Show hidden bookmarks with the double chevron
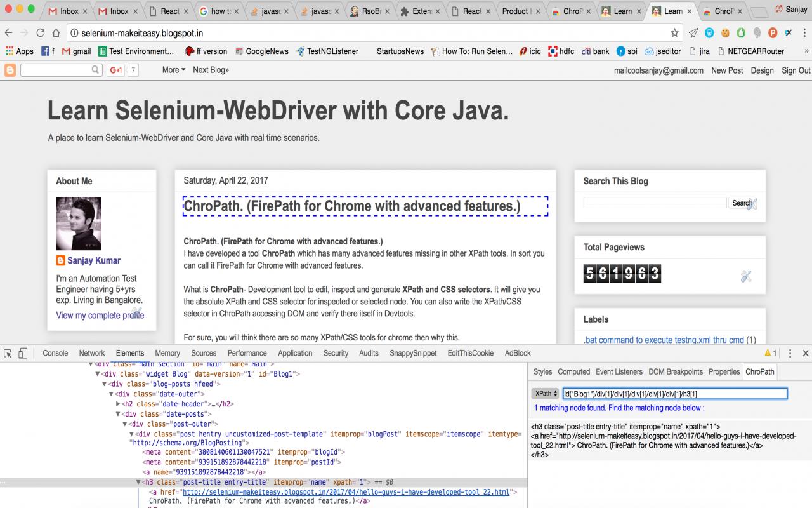The height and width of the screenshot is (508, 812). pyautogui.click(x=806, y=51)
